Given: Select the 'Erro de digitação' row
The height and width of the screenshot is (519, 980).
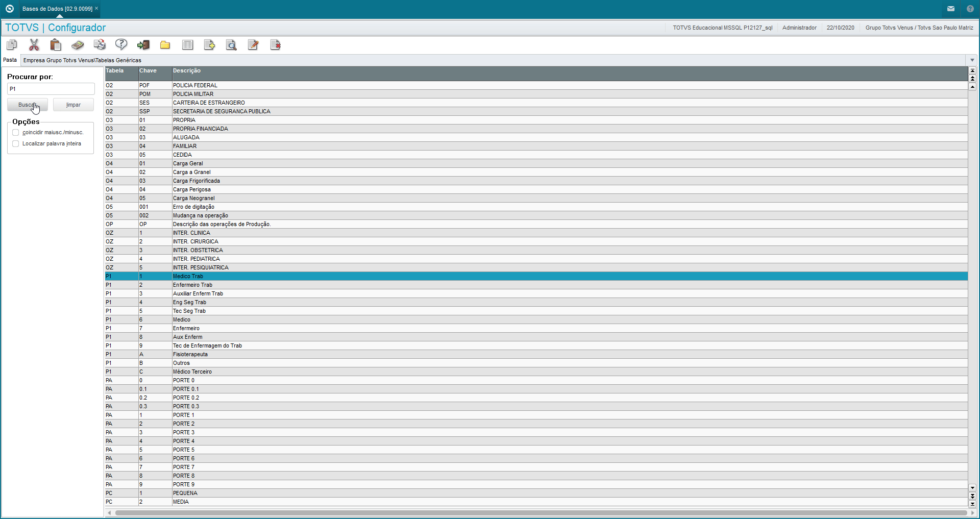Looking at the screenshot, I should point(536,207).
